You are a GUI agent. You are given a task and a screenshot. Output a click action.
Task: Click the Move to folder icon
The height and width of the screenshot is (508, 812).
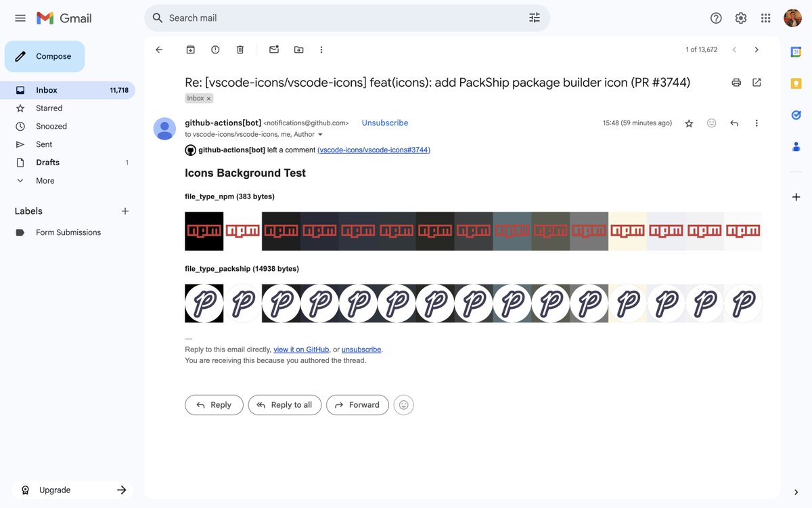tap(298, 49)
